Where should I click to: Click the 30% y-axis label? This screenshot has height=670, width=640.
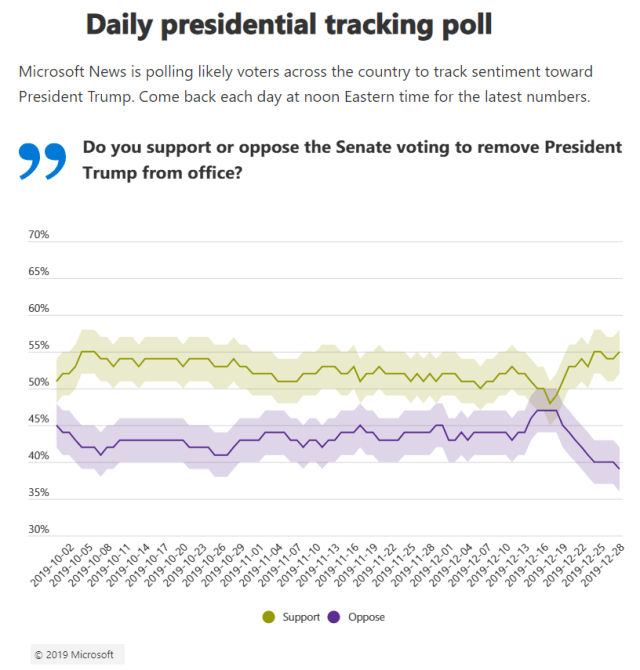(38, 529)
